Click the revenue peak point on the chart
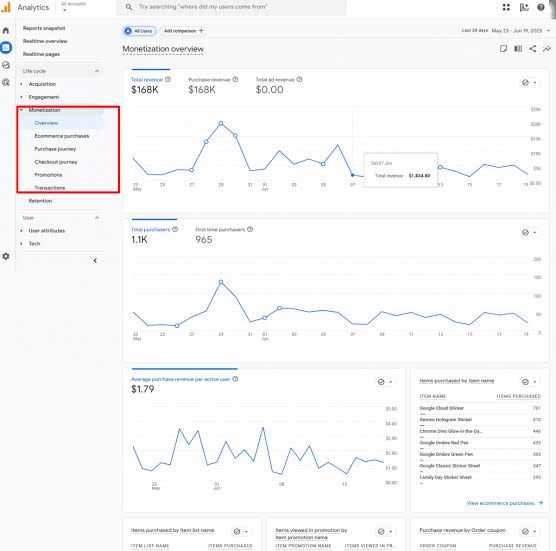Screen dimensions: 556x551 point(221,123)
